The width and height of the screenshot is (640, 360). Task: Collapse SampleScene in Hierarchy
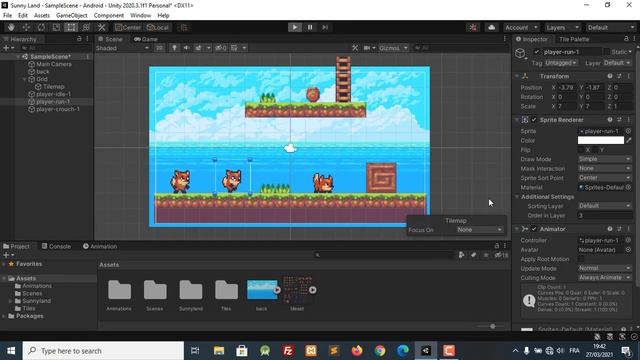(18, 57)
